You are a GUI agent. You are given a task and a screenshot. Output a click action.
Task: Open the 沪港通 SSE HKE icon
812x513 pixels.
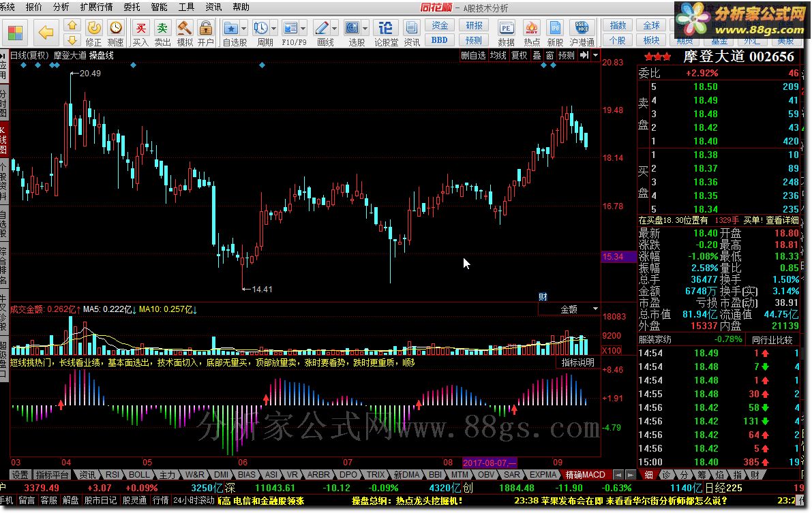[582, 27]
